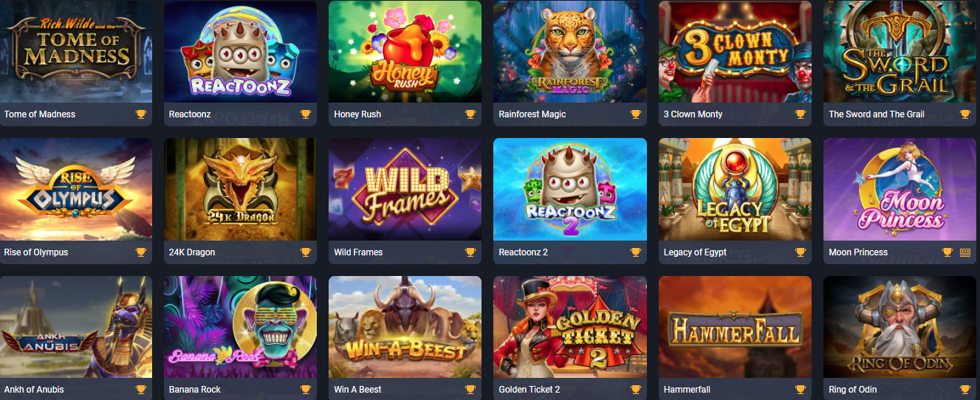Click the trophy icon next to Reactoonz

click(306, 114)
